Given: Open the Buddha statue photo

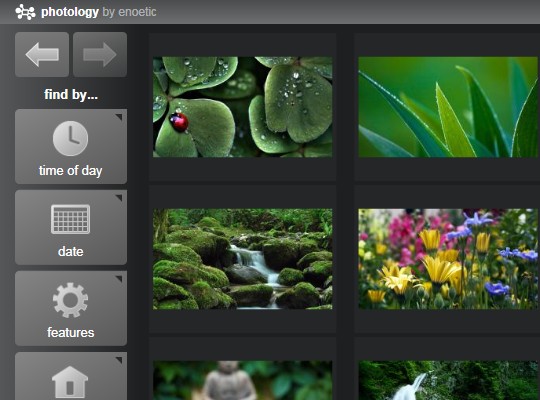Looking at the screenshot, I should pos(242,380).
